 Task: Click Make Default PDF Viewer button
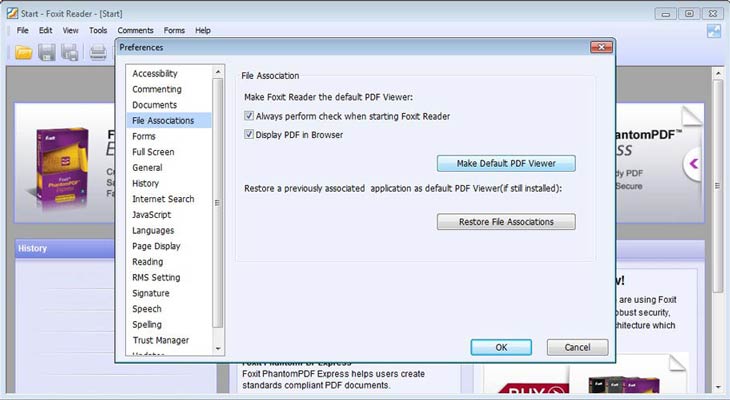coord(506,163)
